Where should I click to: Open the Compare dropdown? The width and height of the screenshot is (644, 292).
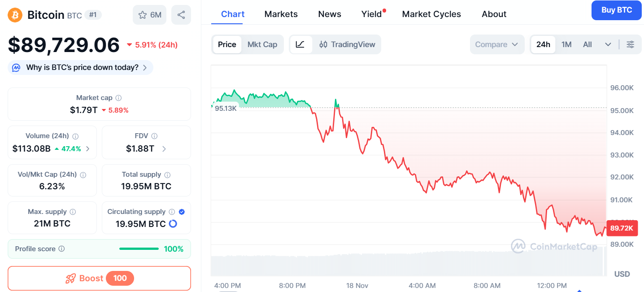[496, 44]
